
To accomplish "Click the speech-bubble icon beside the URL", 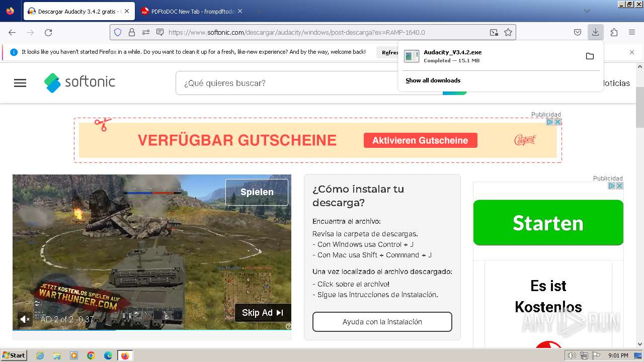I will coord(160,32).
